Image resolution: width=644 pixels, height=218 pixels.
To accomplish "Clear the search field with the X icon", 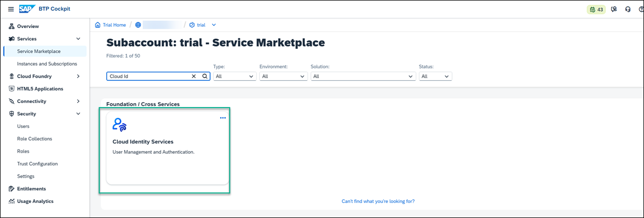I will pyautogui.click(x=194, y=77).
